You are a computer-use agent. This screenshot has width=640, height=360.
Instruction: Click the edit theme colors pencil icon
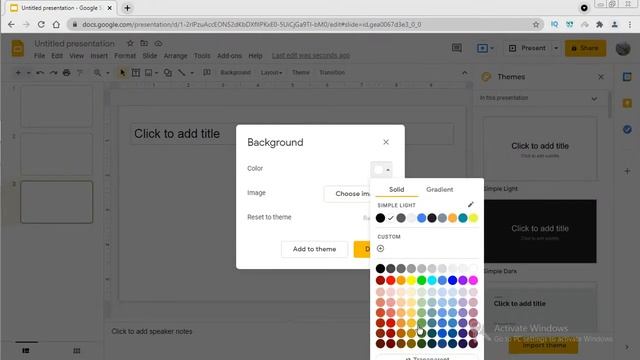(471, 204)
